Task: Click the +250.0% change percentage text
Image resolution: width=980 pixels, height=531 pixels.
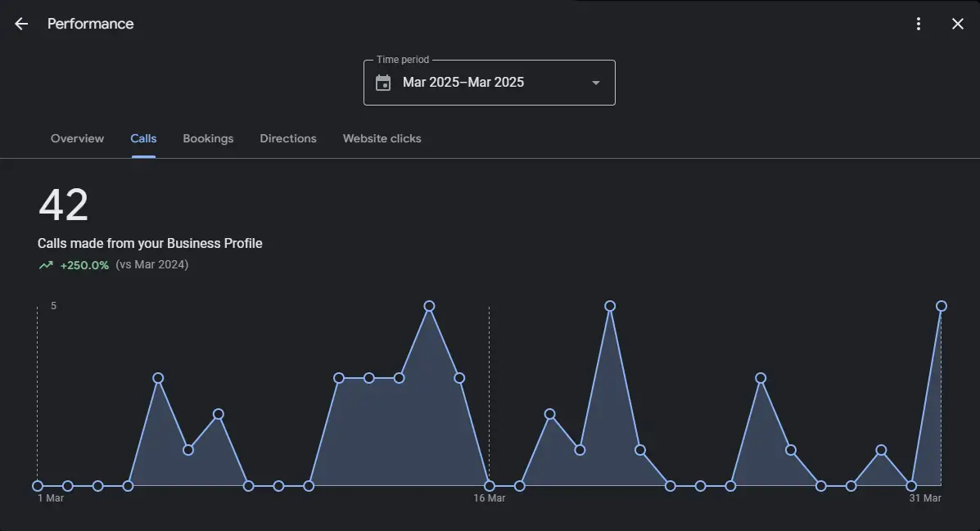Action: click(x=84, y=265)
